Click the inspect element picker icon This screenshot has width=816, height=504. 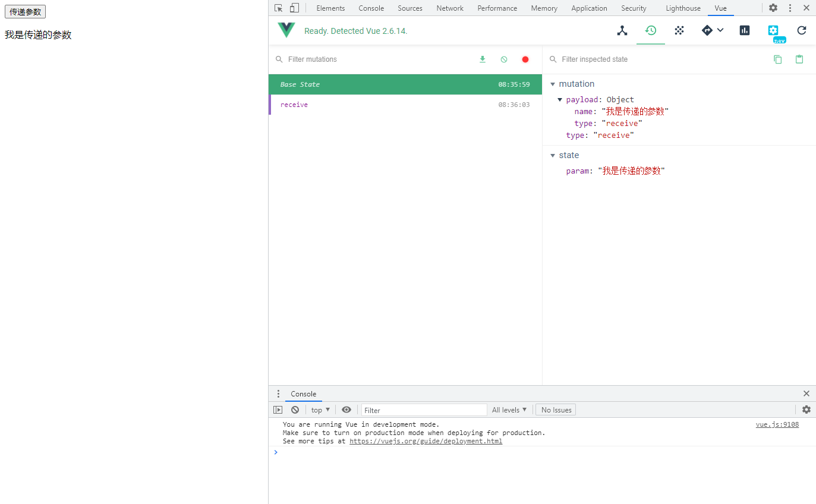point(278,8)
